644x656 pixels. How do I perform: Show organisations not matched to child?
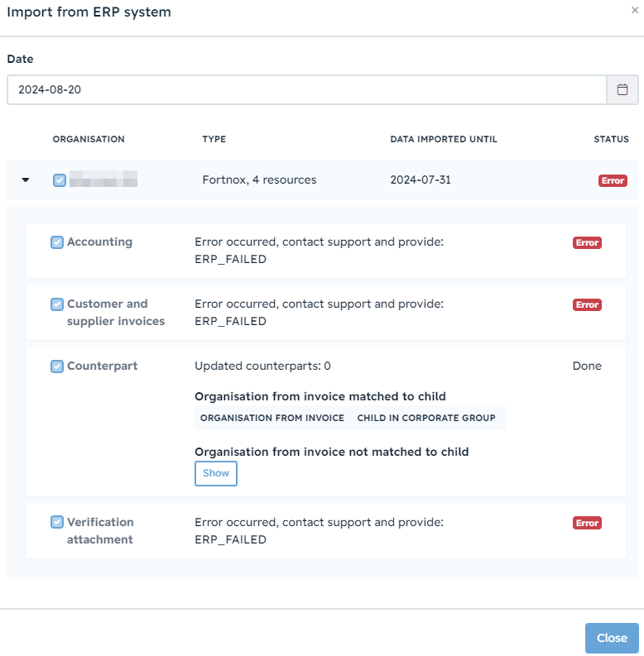(216, 473)
